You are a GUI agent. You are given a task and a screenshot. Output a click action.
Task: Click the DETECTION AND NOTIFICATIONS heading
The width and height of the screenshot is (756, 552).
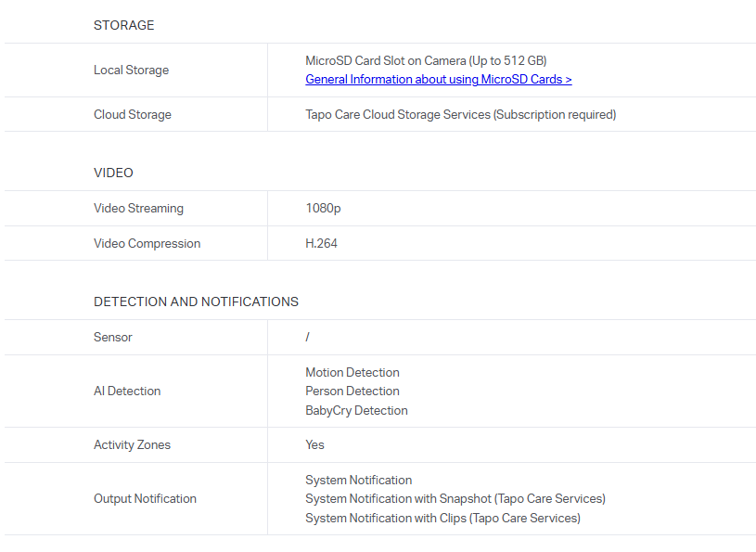click(196, 302)
